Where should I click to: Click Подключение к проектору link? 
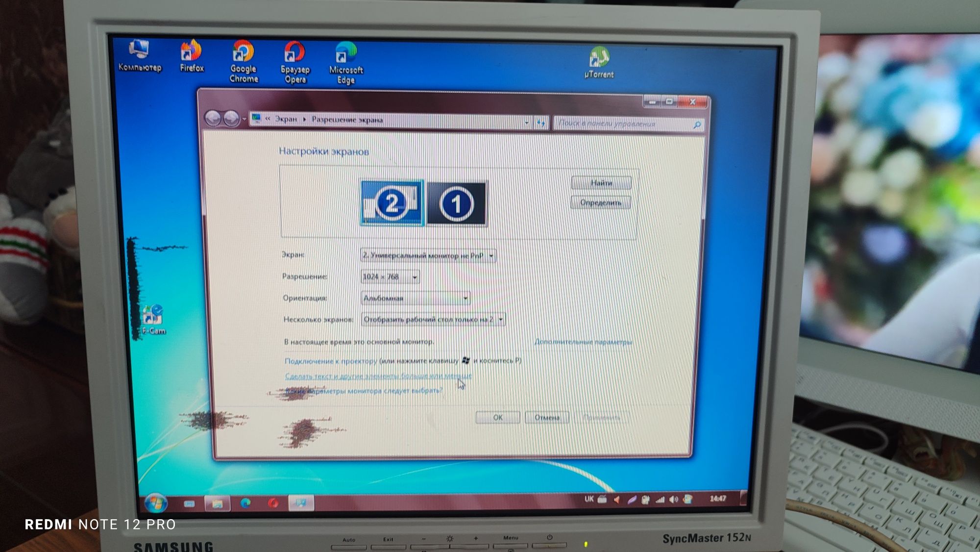[x=331, y=361]
